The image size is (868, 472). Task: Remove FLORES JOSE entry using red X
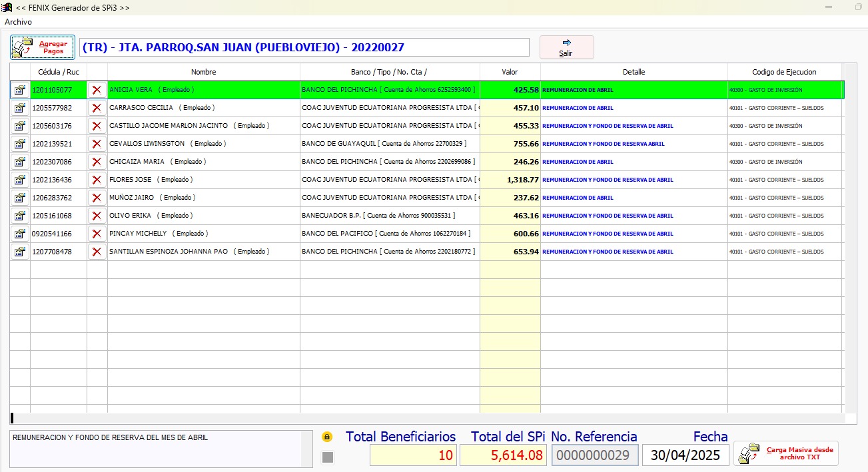pyautogui.click(x=97, y=180)
